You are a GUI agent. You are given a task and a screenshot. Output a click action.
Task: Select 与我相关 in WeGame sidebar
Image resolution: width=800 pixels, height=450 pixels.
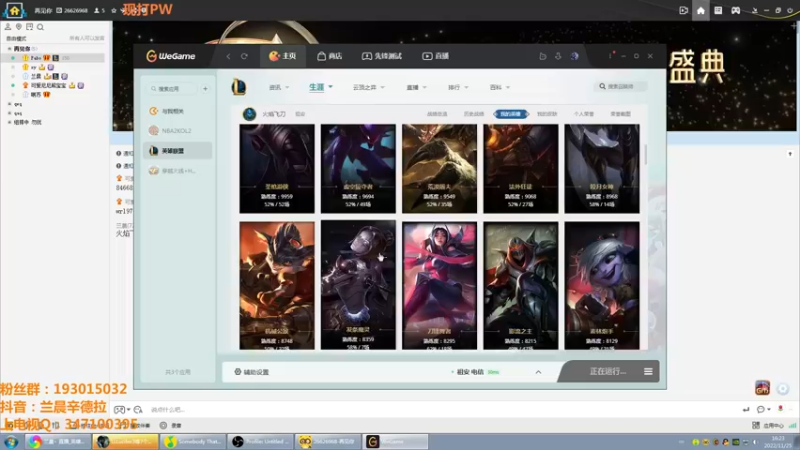(x=178, y=111)
